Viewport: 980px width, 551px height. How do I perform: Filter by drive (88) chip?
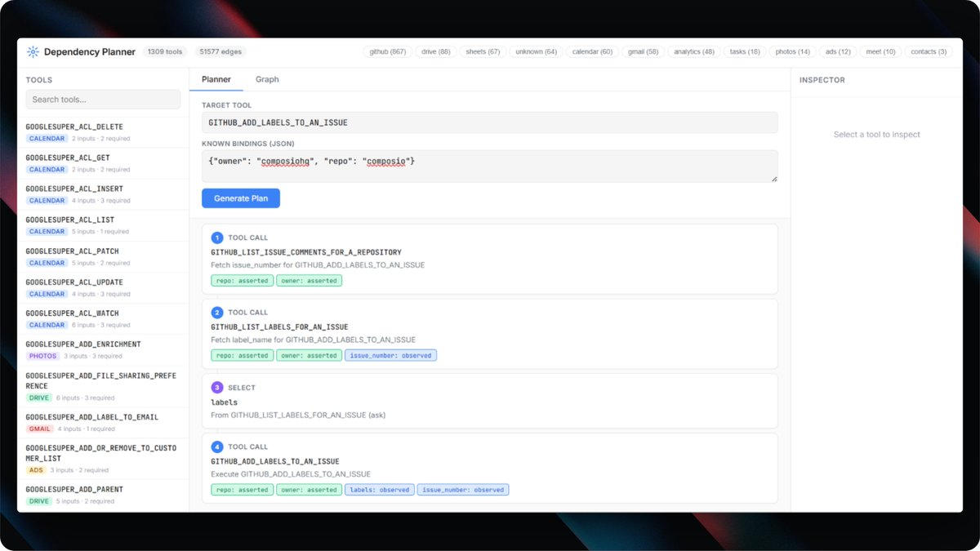(436, 51)
